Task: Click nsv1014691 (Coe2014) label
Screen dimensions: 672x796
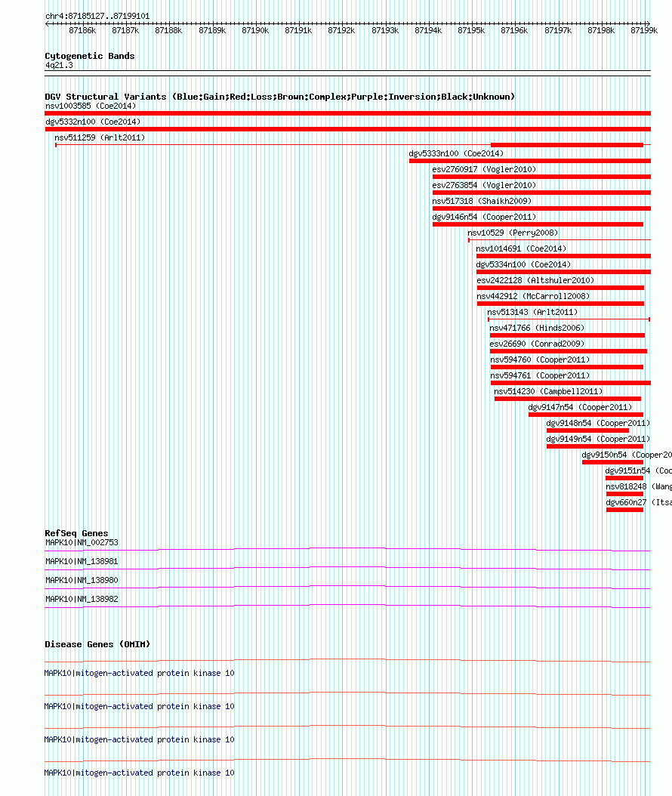Action: (x=521, y=248)
